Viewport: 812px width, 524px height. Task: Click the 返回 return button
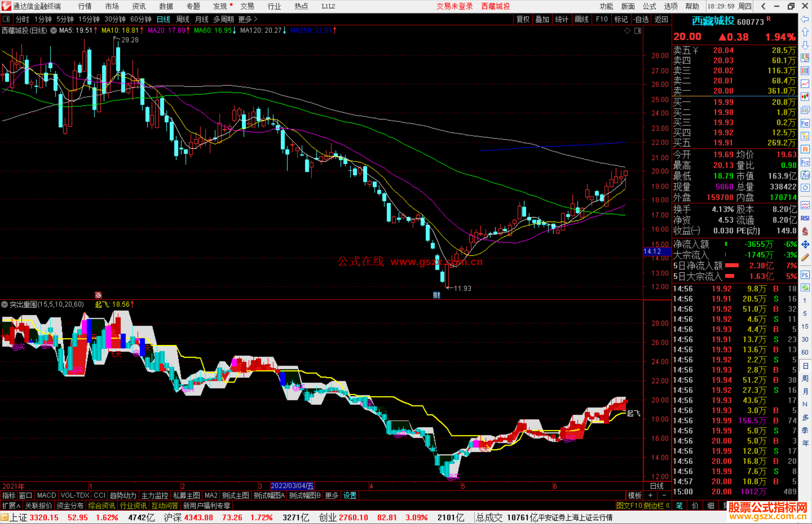[661, 19]
